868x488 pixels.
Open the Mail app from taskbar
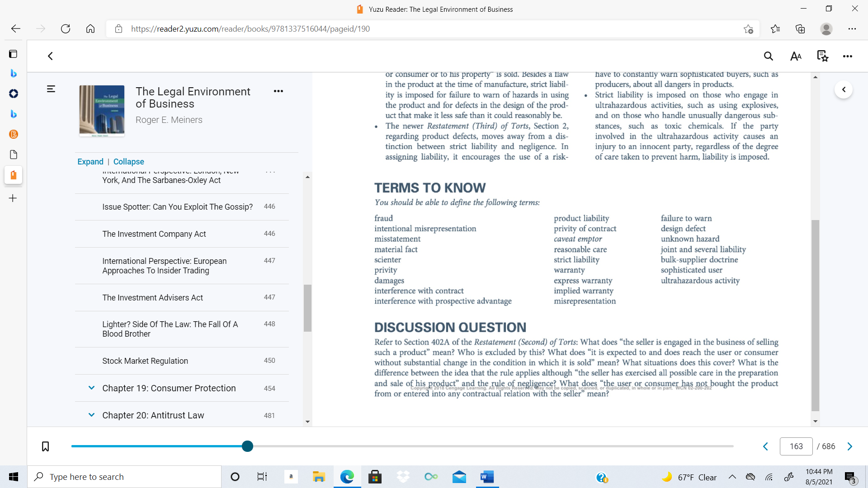[459, 477]
